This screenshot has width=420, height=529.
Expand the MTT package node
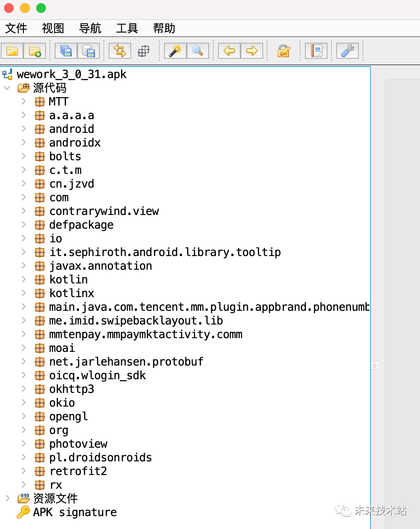(24, 101)
